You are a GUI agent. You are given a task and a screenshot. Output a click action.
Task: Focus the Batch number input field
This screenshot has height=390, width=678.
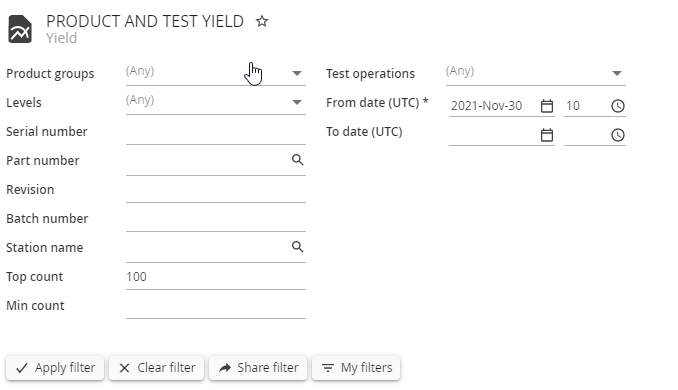[216, 219]
